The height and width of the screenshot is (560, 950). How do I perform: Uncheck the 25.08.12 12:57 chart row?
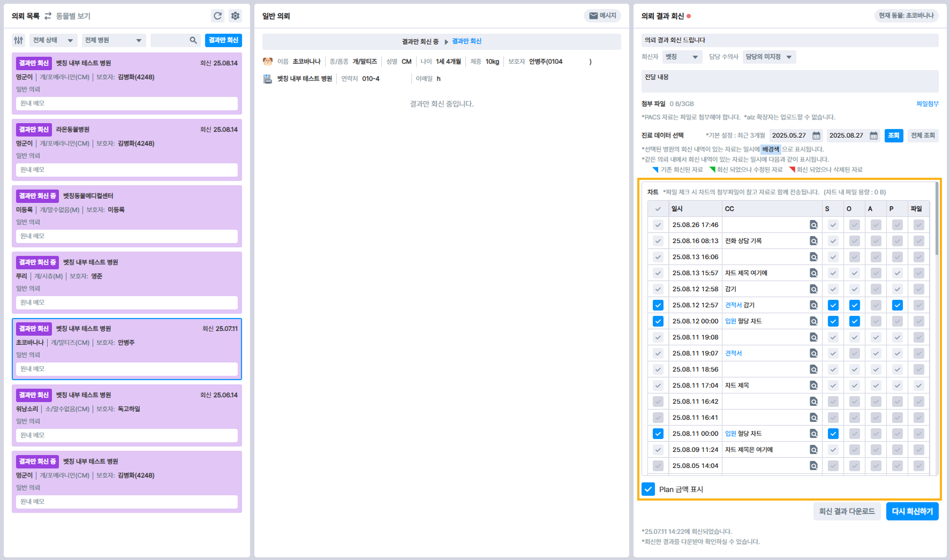(x=658, y=305)
